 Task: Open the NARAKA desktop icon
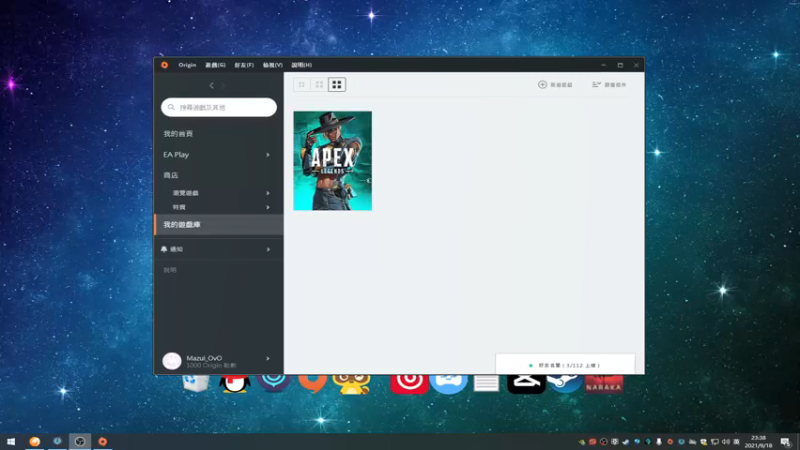pos(604,384)
